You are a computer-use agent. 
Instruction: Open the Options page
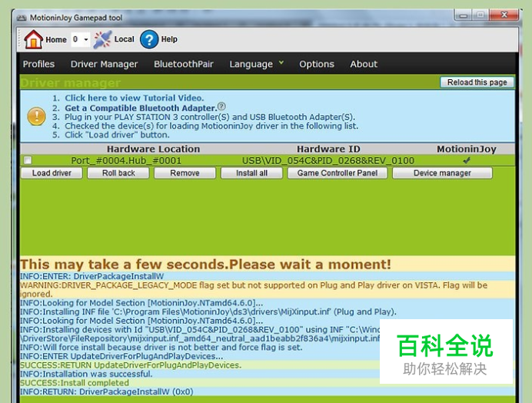(317, 64)
